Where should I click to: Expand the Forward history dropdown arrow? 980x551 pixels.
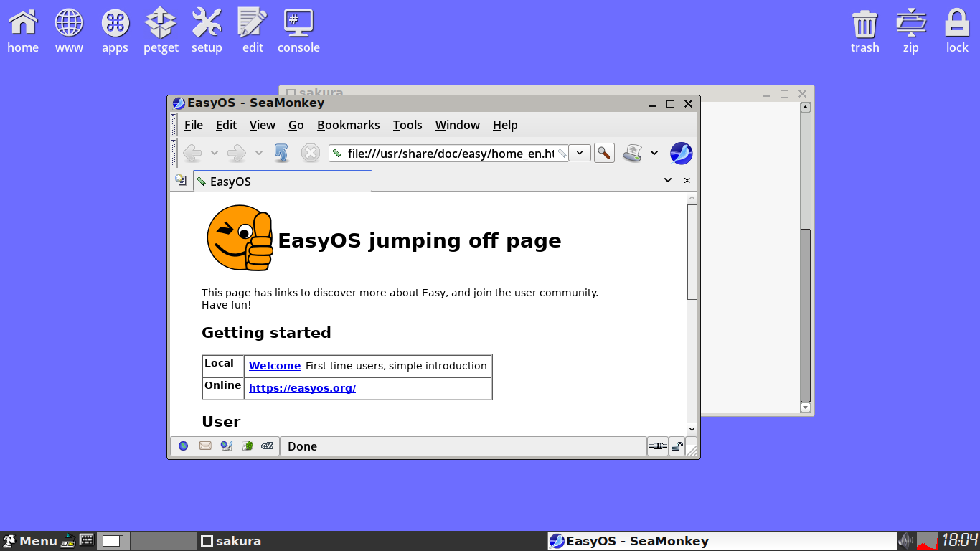point(258,153)
